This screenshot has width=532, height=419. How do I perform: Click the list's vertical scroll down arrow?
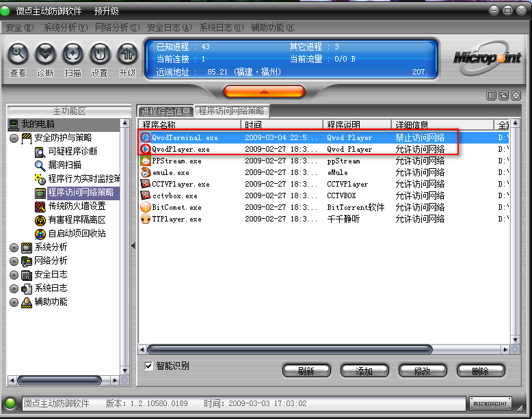click(515, 340)
